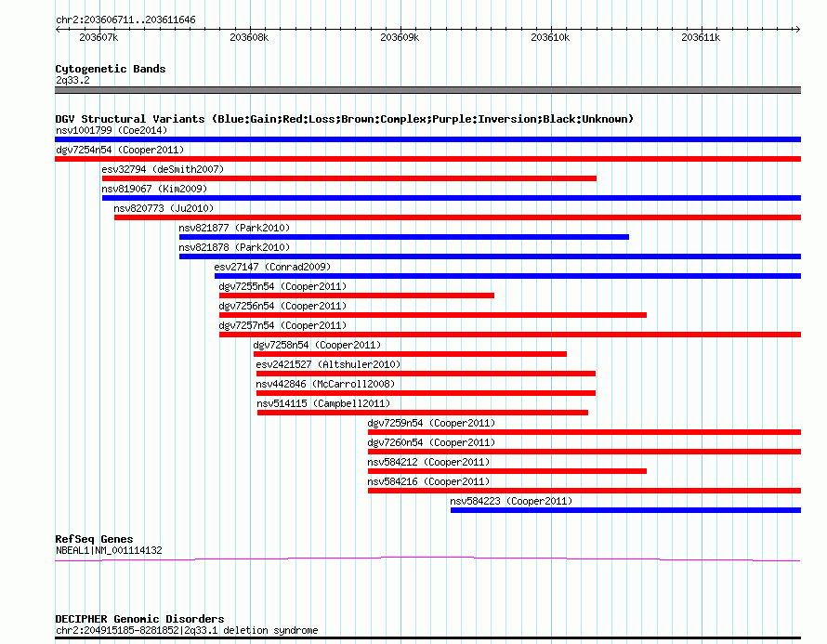The height and width of the screenshot is (644, 827).
Task: Click the blue nsv819067 gain bar
Action: [452, 198]
